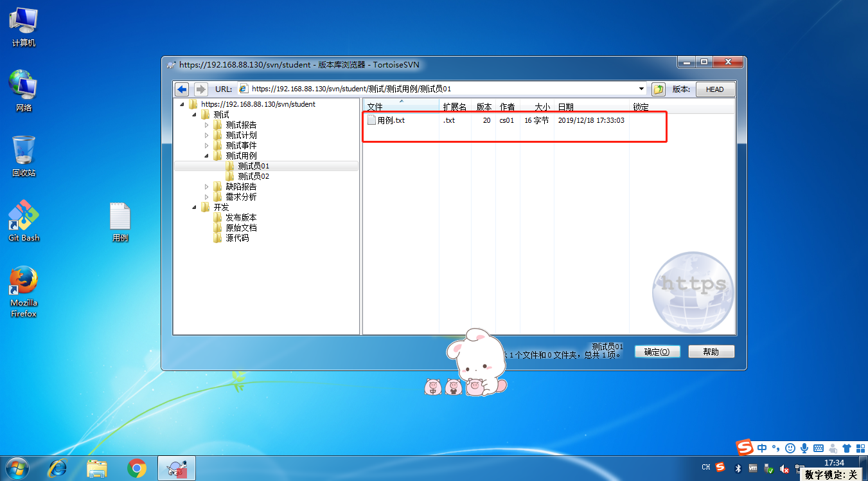Expand the 测试报告 folder arrow

point(207,125)
